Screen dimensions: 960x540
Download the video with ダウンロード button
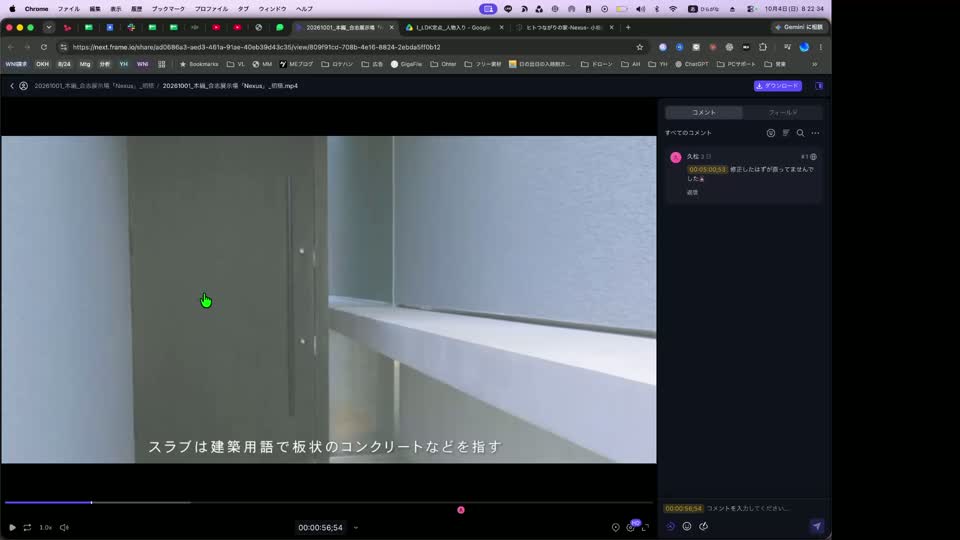(778, 86)
